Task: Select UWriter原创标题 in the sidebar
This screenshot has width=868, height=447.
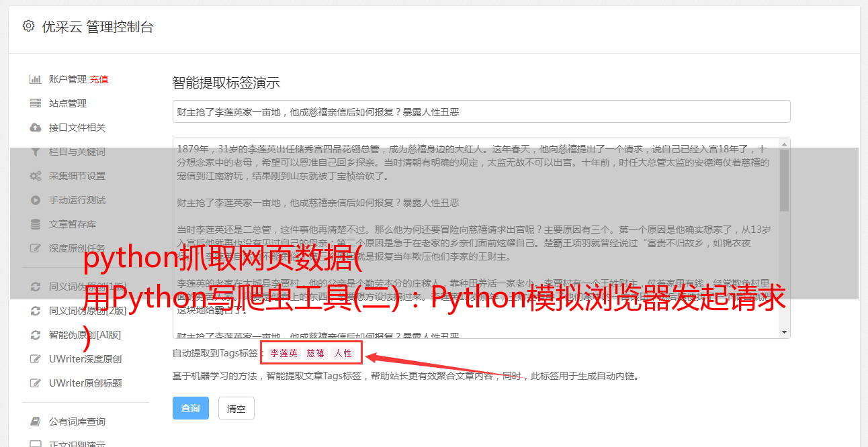Action: coord(85,383)
